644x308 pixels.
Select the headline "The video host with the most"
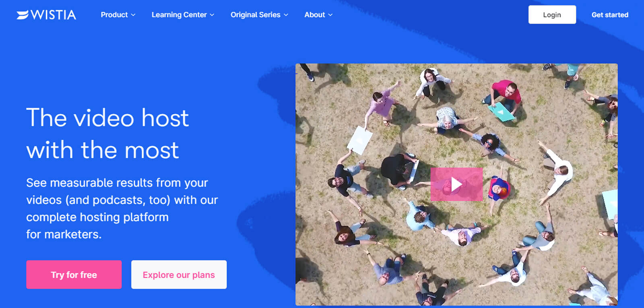pos(107,134)
